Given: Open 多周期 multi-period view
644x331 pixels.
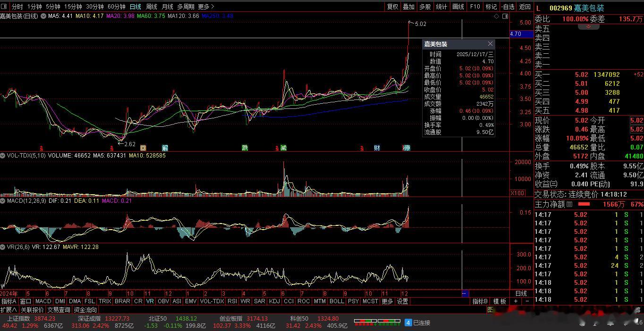Looking at the screenshot, I should click(x=186, y=7).
